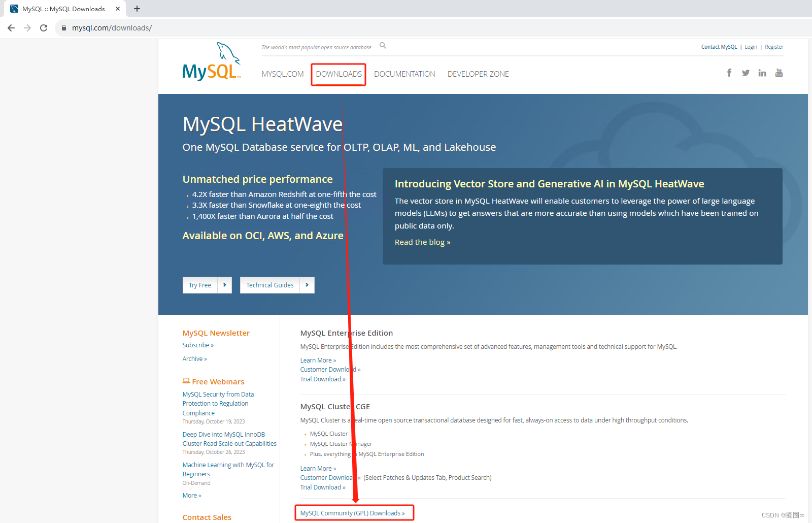This screenshot has height=523, width=812.
Task: Click the Free Webinars heading
Action: pos(218,382)
